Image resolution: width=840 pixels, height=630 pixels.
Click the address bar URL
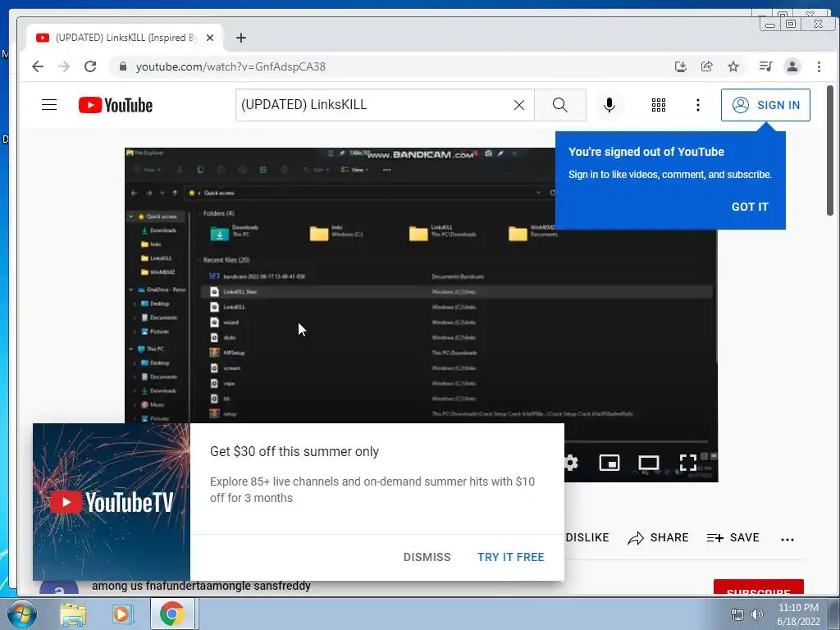pos(231,66)
